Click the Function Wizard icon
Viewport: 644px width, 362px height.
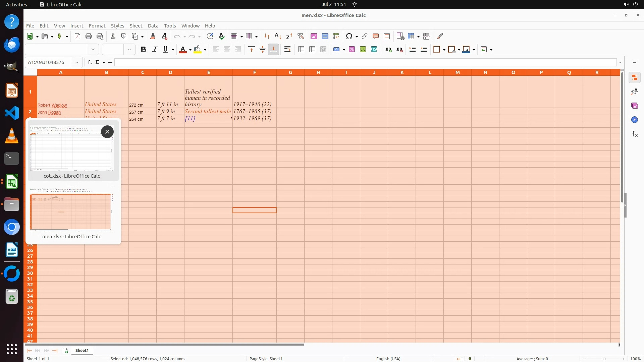pos(90,62)
